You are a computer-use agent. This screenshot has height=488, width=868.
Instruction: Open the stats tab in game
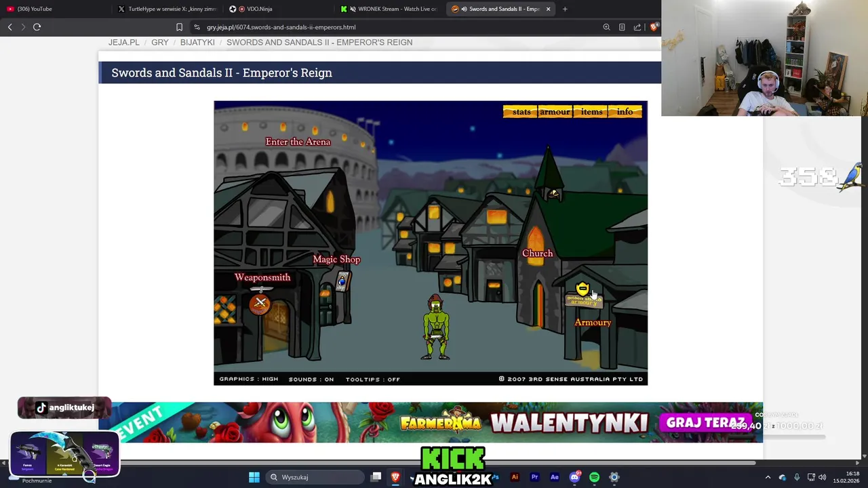tap(521, 112)
